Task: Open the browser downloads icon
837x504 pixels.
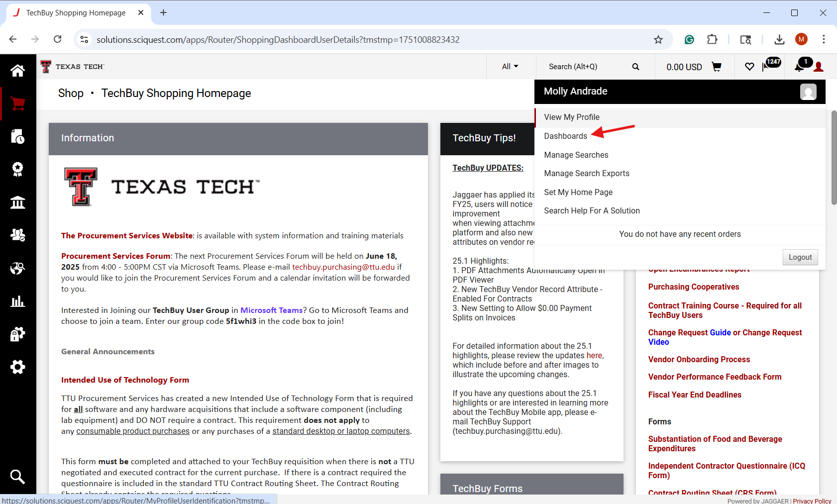Action: click(779, 39)
